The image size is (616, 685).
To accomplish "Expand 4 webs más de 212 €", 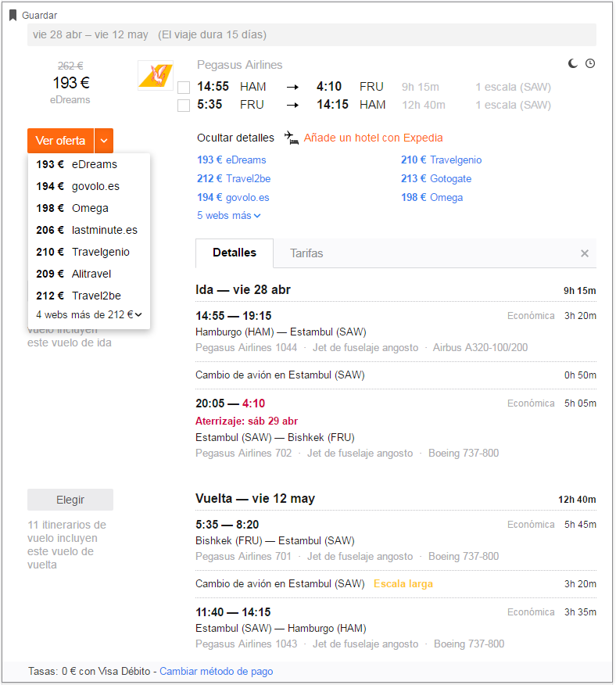I will 89,314.
